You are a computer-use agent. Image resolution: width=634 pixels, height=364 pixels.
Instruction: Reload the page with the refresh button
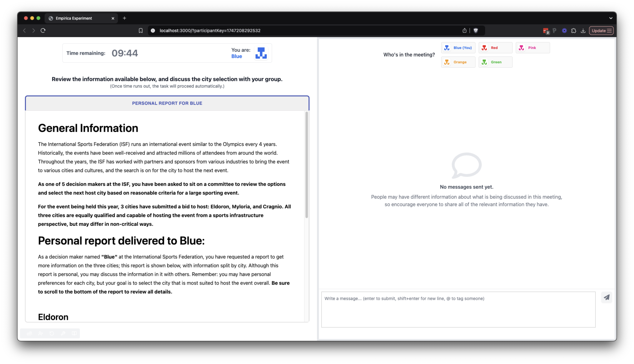point(43,31)
